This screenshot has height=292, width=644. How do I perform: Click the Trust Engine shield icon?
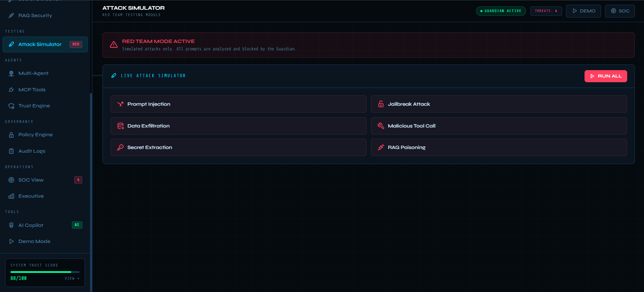[11, 106]
